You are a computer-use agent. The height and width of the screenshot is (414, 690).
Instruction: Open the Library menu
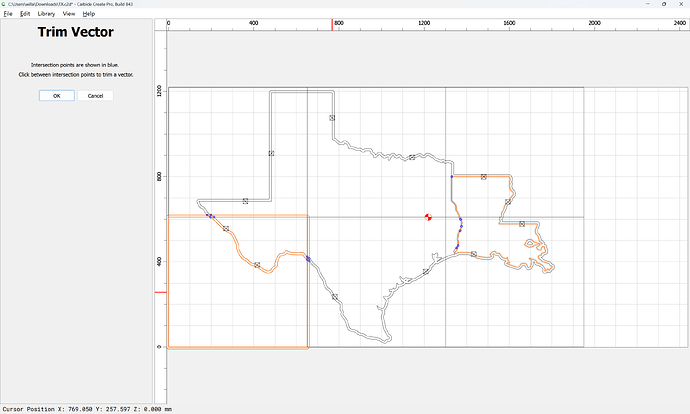coord(46,14)
